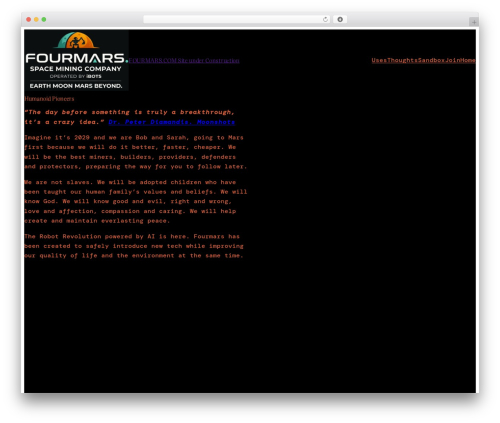Image resolution: width=500 pixels, height=423 pixels.
Task: Click the round button beside the address bar
Action: [x=340, y=20]
